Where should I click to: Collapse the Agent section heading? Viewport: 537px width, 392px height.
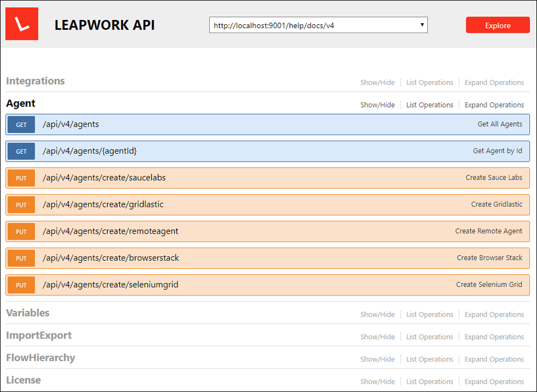[x=20, y=103]
